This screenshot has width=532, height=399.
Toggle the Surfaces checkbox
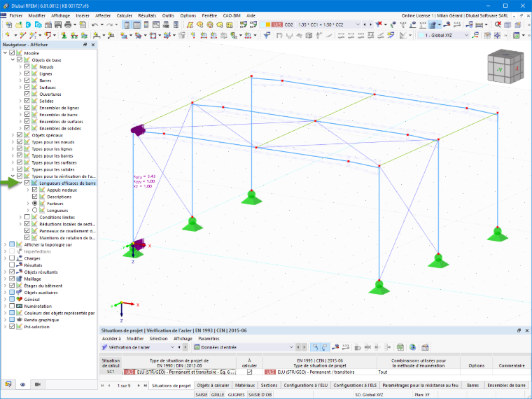tap(27, 87)
